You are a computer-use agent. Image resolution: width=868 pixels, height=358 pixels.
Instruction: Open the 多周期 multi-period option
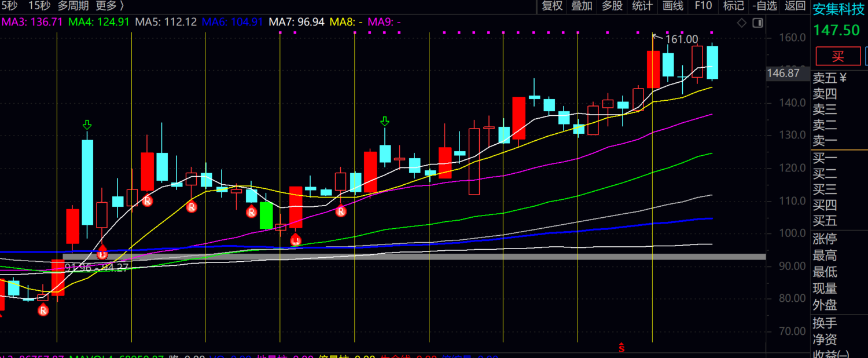(73, 6)
